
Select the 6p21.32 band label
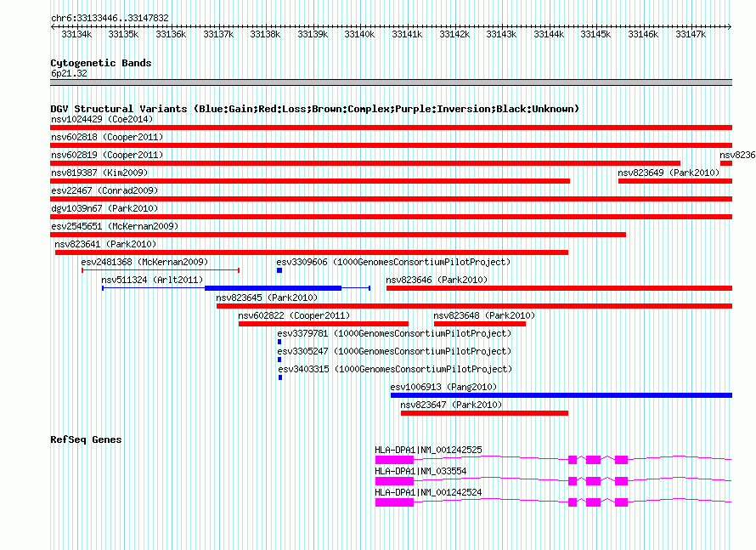point(69,73)
